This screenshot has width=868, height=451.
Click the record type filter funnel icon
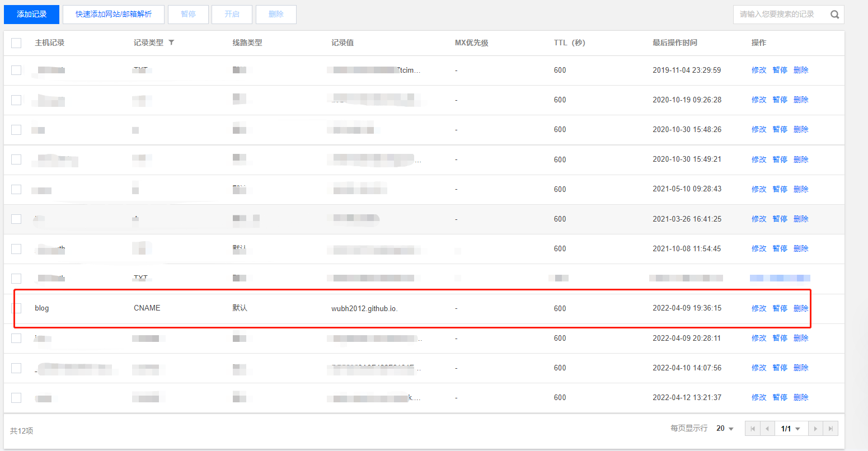(x=171, y=43)
